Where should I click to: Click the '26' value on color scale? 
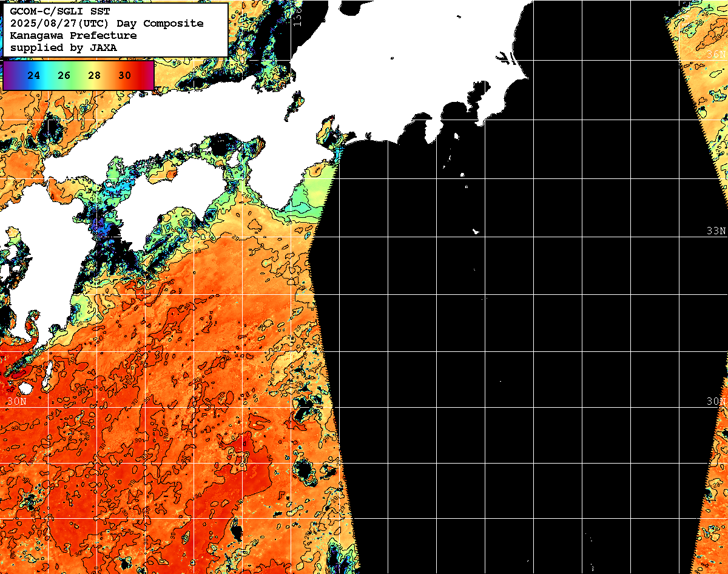[x=64, y=75]
